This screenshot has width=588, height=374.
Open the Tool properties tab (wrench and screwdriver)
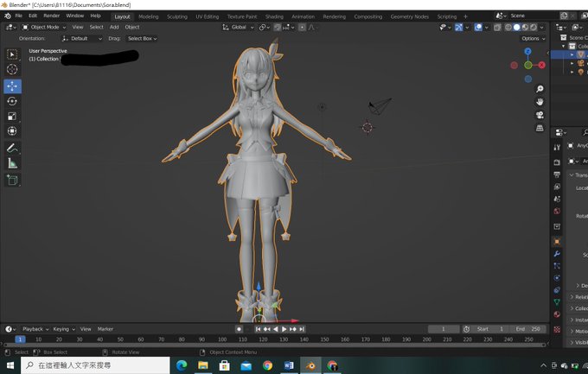coord(557,148)
